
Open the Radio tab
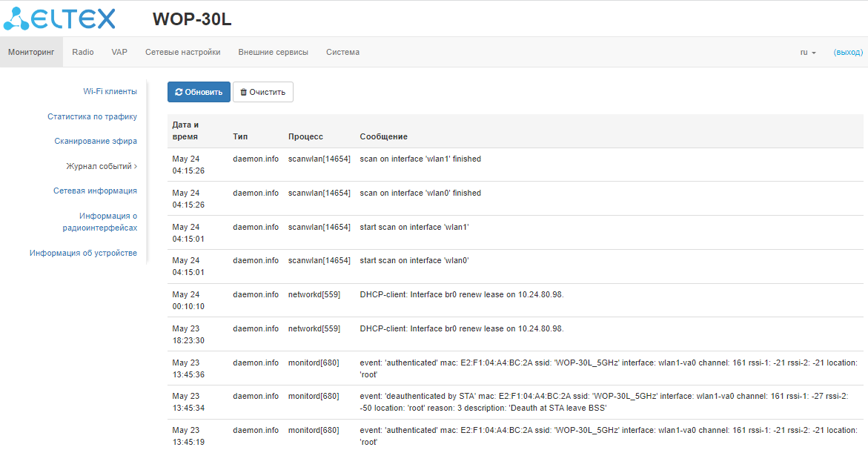[83, 53]
